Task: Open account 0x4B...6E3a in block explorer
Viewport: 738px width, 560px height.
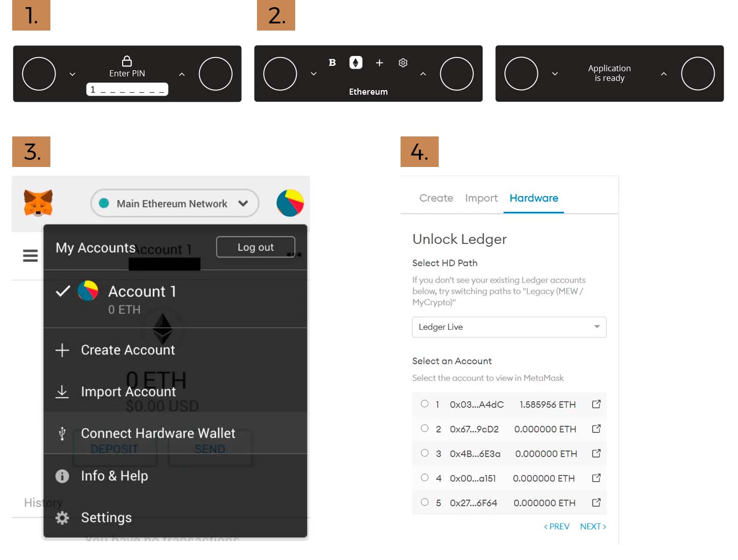Action: pos(597,453)
